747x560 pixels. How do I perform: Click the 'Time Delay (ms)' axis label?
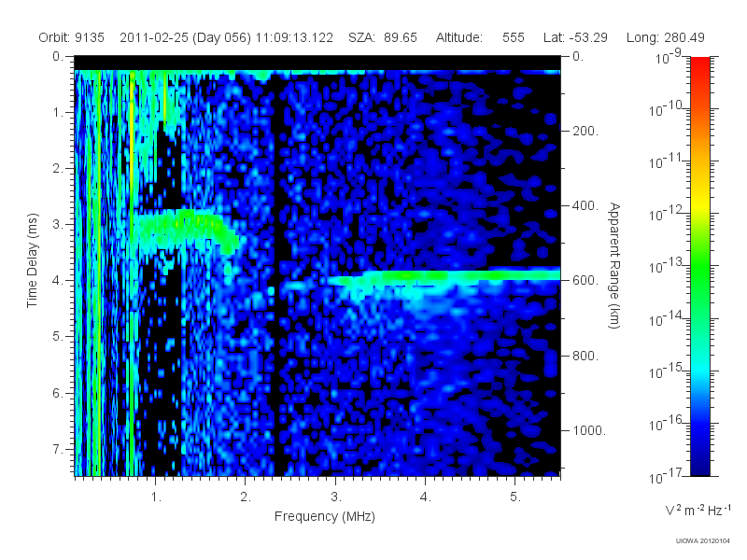[32, 260]
